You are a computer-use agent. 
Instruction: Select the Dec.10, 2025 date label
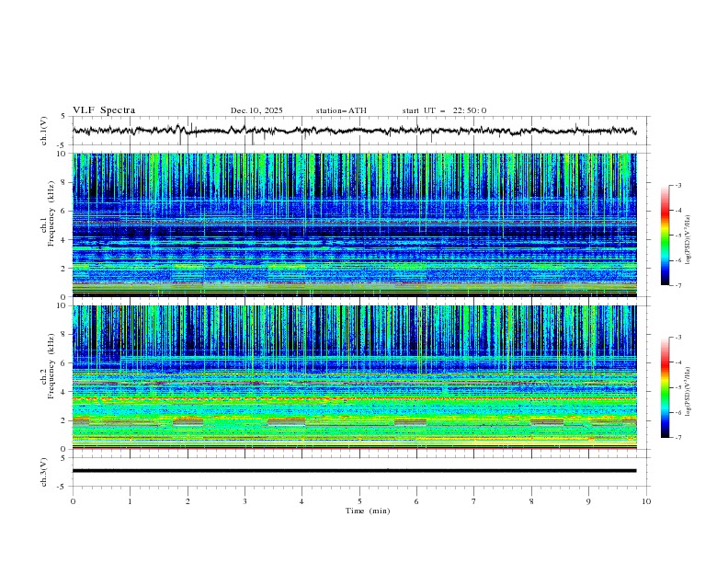(x=256, y=110)
